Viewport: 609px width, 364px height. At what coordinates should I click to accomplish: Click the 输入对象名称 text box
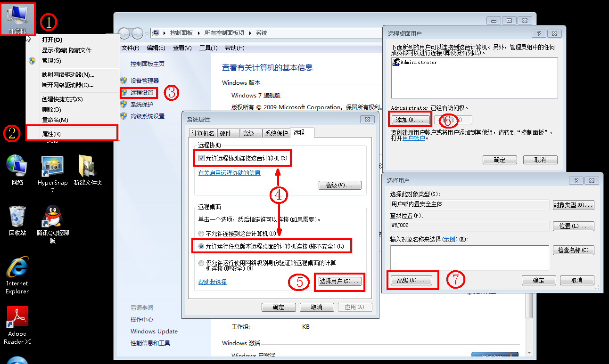470,258
